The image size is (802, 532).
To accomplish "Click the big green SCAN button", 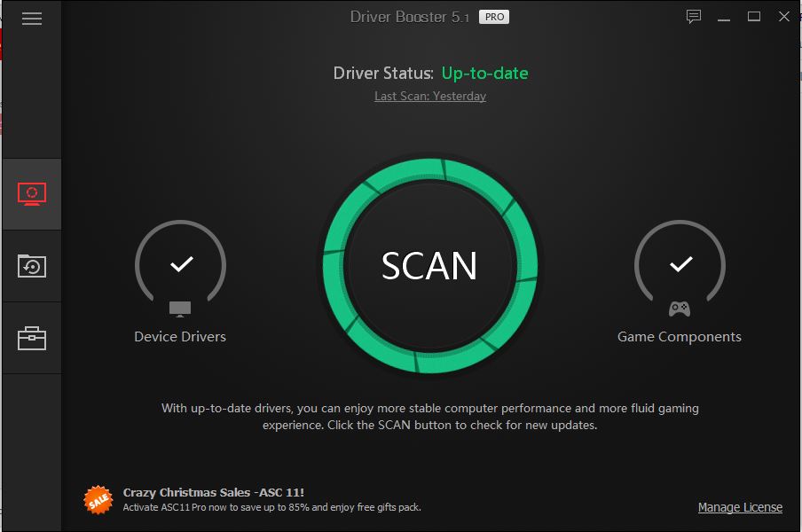I will [x=429, y=265].
